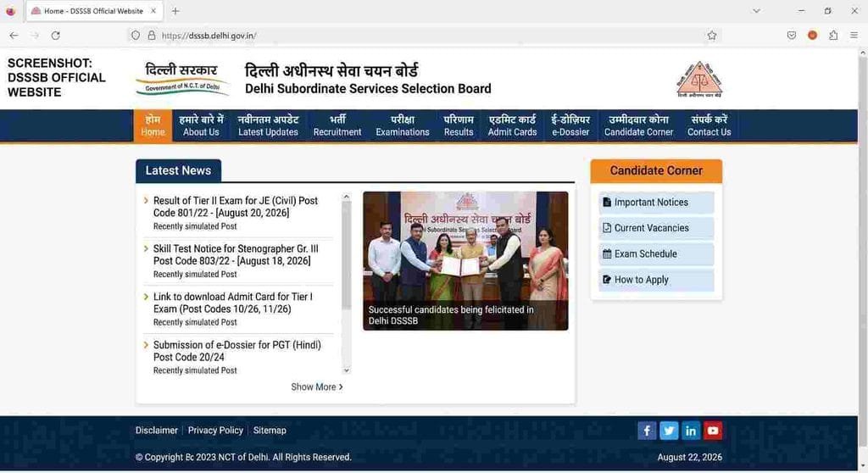The width and height of the screenshot is (868, 473).
Task: Reload the DSSSB page
Action: (55, 36)
